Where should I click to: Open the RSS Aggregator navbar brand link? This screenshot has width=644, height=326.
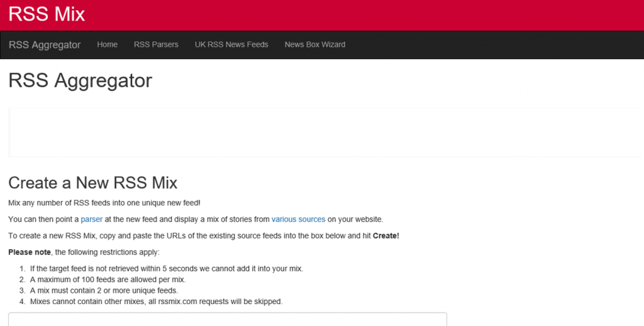click(x=45, y=45)
